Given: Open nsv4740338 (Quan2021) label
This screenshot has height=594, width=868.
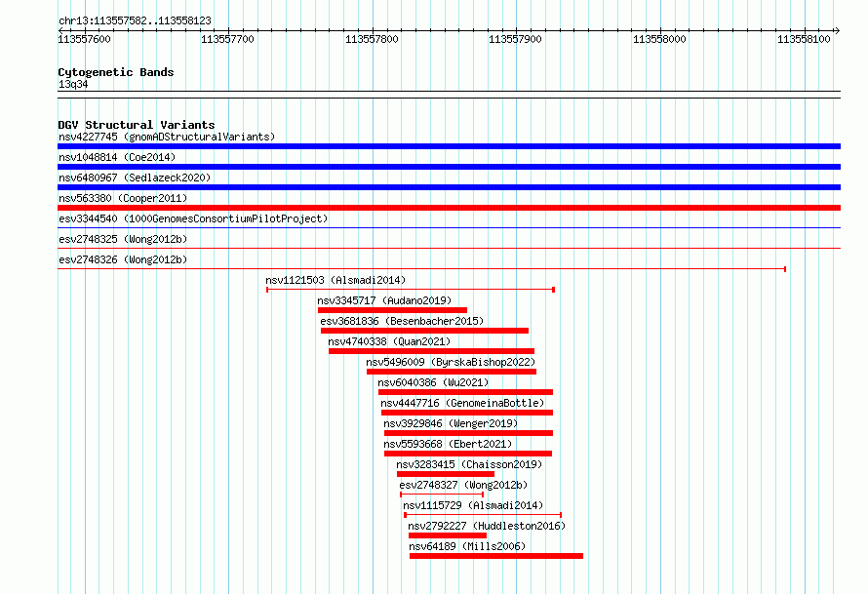Looking at the screenshot, I should (x=389, y=341).
